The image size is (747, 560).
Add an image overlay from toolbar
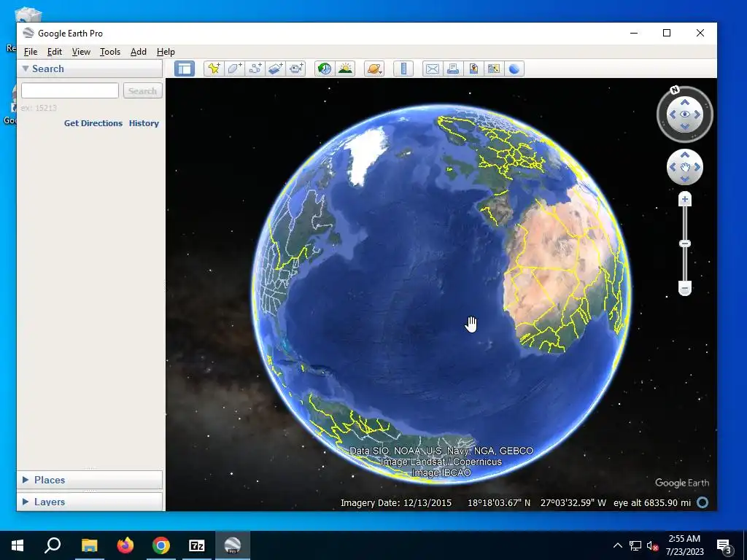pyautogui.click(x=275, y=69)
